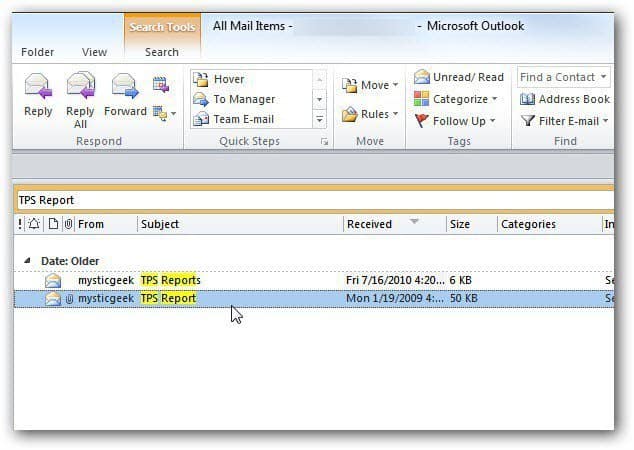Click the Quick Steps scroll up arrow
634x450 pixels.
click(x=319, y=79)
